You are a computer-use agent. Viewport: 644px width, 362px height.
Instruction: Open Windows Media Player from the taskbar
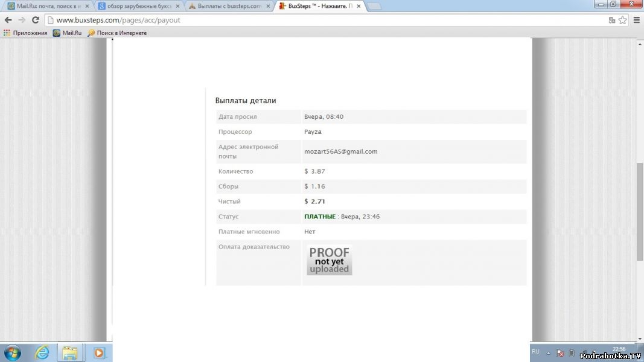tap(99, 352)
